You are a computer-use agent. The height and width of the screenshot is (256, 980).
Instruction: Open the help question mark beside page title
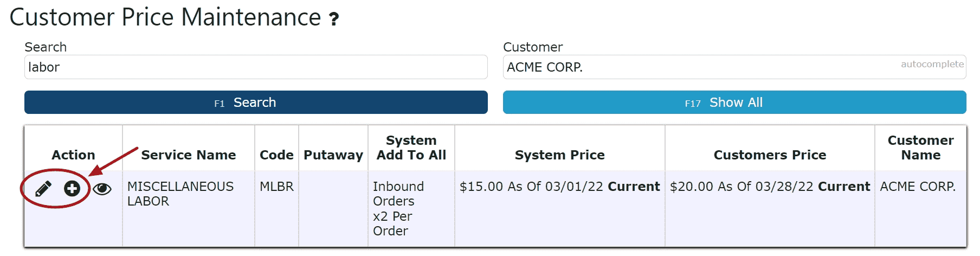click(x=334, y=20)
